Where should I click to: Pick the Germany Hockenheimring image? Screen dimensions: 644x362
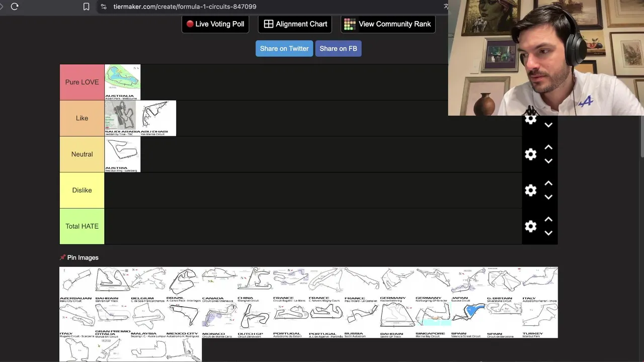(397, 285)
